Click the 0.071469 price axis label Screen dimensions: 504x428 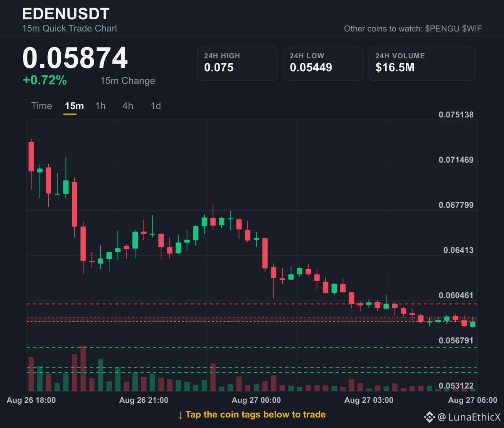point(456,160)
